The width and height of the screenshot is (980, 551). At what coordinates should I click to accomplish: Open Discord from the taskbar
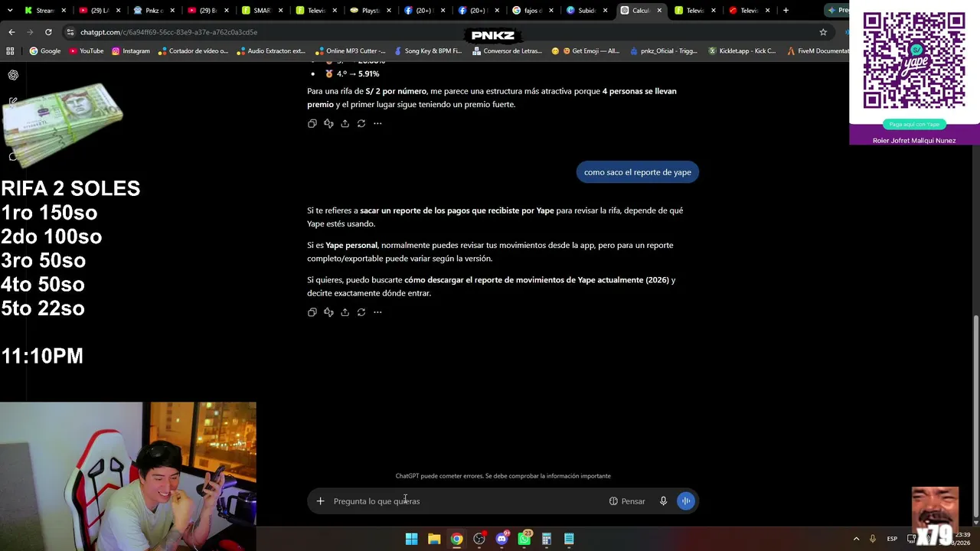pos(501,539)
